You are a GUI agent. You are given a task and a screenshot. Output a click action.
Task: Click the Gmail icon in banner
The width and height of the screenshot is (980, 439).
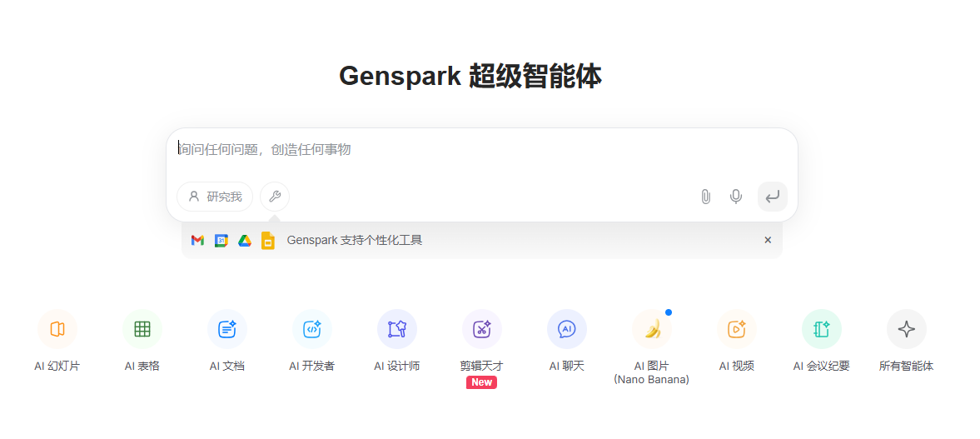point(197,241)
